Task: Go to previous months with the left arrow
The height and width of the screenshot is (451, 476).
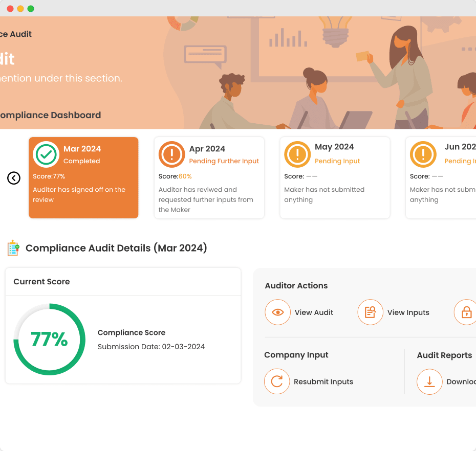Action: 14,178
